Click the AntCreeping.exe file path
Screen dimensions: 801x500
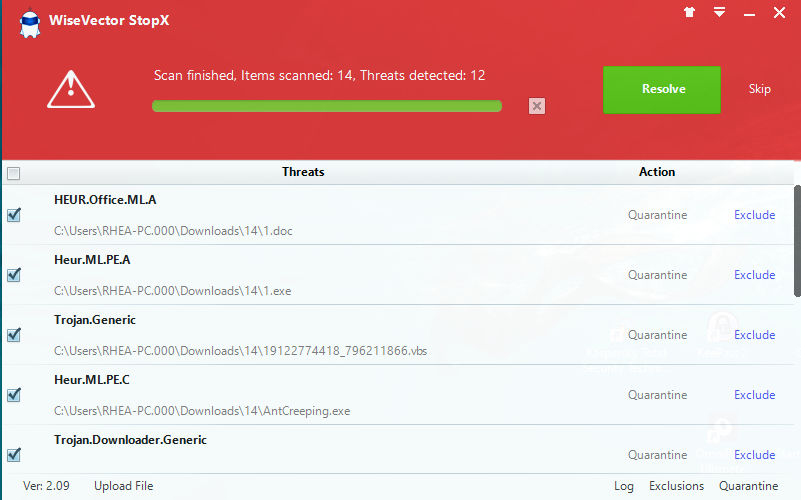tap(202, 411)
